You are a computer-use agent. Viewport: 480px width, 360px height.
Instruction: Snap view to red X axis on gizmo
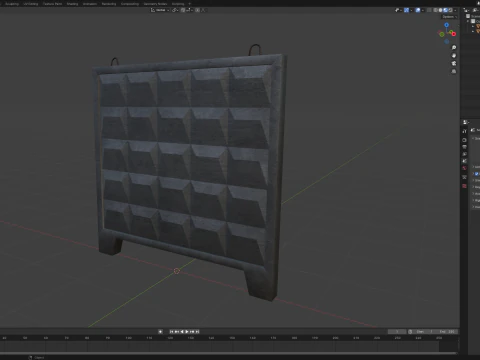[454, 34]
